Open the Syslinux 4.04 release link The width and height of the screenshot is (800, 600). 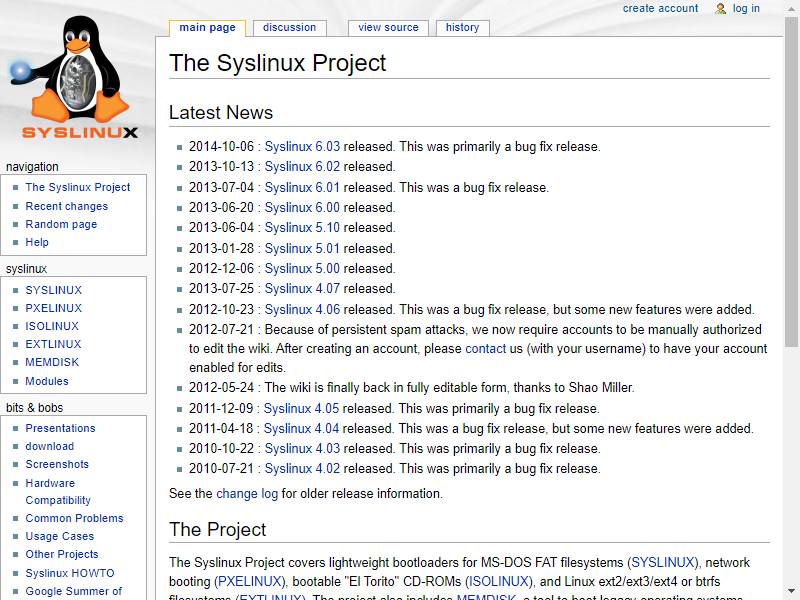pos(301,429)
